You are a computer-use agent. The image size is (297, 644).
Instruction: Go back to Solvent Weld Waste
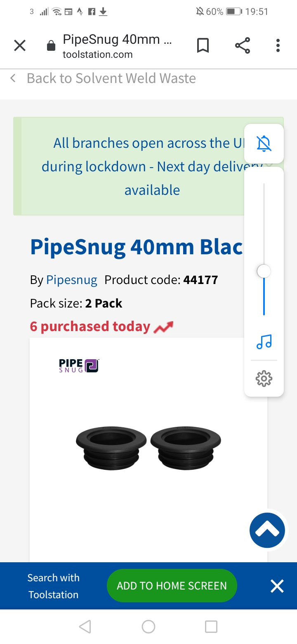(103, 78)
